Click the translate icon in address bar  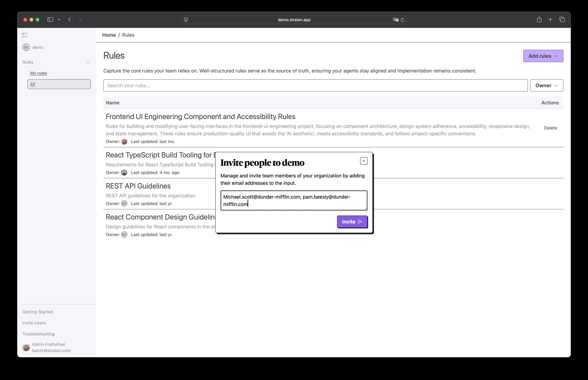tap(395, 20)
